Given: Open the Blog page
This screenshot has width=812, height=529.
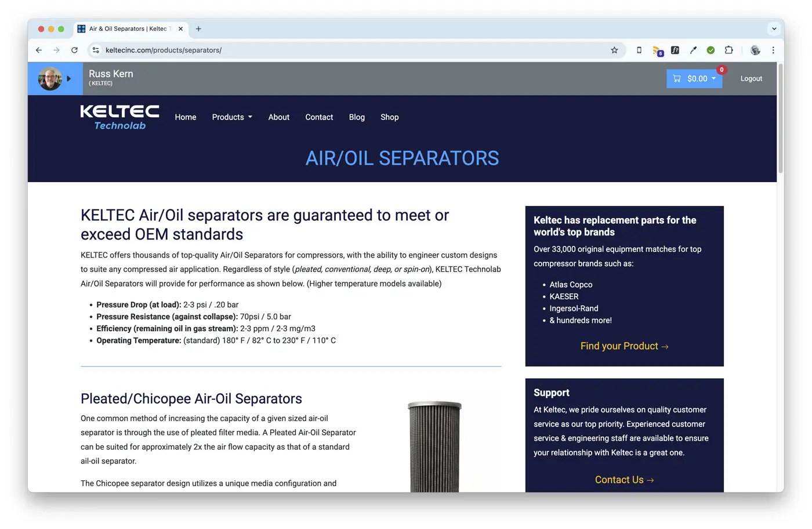Looking at the screenshot, I should (357, 117).
